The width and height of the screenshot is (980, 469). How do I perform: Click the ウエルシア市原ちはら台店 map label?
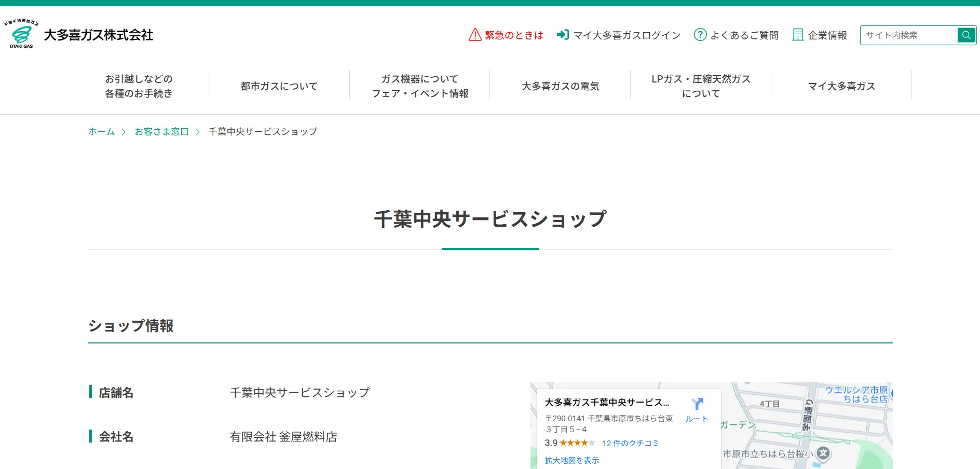(856, 394)
